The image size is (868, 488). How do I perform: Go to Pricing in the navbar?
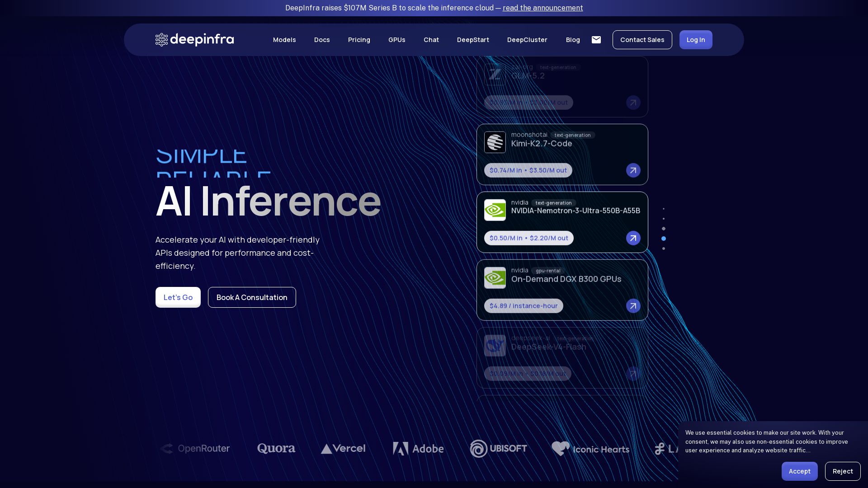click(x=359, y=40)
